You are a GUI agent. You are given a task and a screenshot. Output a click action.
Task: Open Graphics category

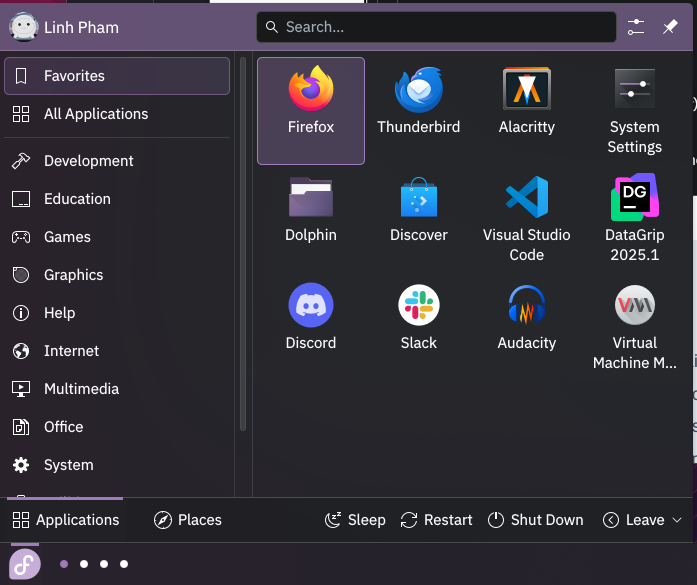click(x=117, y=275)
